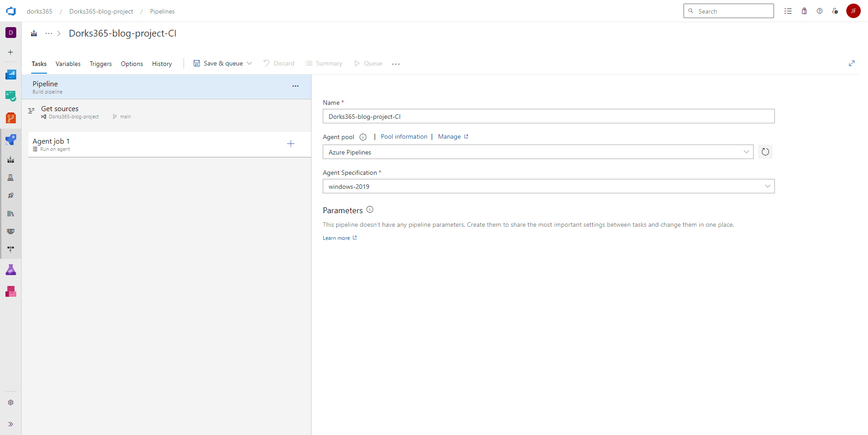868x435 pixels.
Task: Select the Agent job 1 row
Action: pos(170,145)
